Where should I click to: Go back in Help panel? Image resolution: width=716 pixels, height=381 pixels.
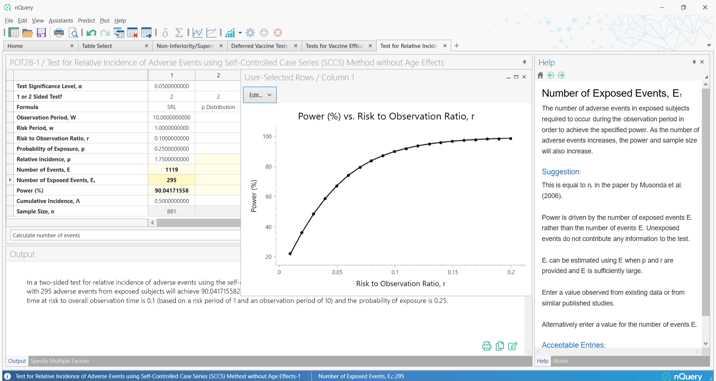[x=551, y=75]
